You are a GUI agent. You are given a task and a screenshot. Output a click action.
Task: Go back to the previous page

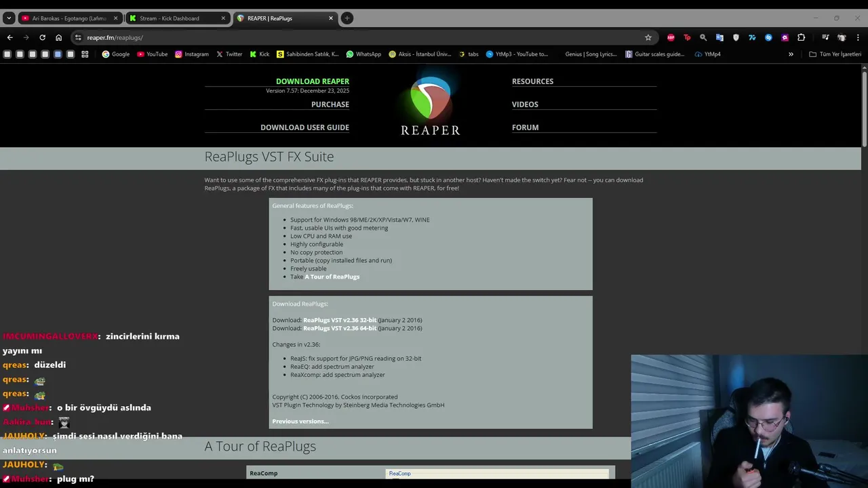(9, 37)
